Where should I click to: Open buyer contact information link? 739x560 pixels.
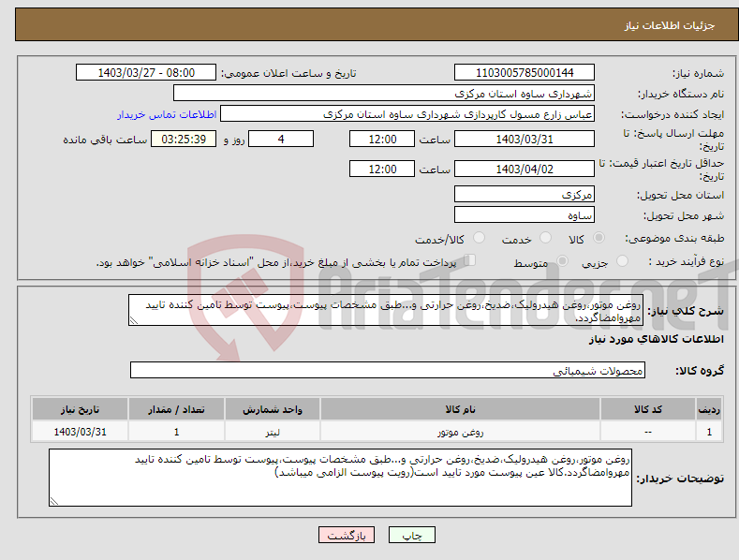pyautogui.click(x=167, y=114)
